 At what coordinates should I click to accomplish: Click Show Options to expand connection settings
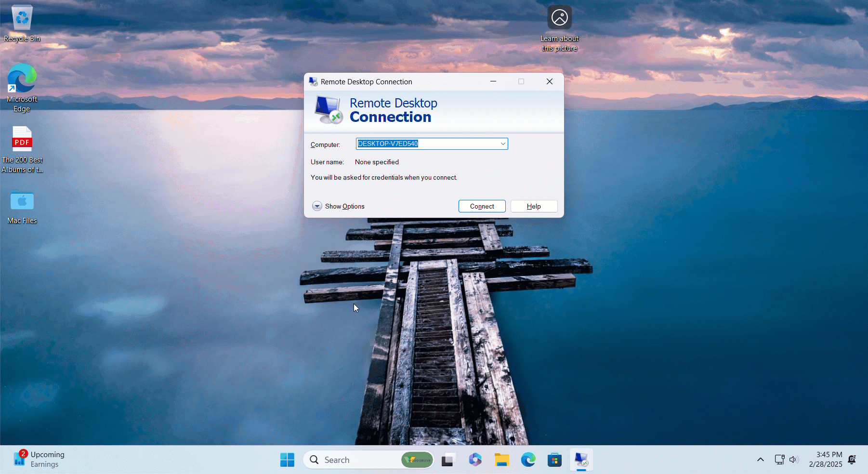[x=339, y=206]
